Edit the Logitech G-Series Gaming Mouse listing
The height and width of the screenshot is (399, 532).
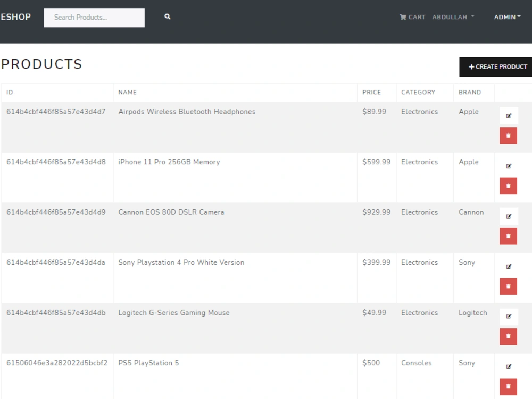click(x=508, y=317)
